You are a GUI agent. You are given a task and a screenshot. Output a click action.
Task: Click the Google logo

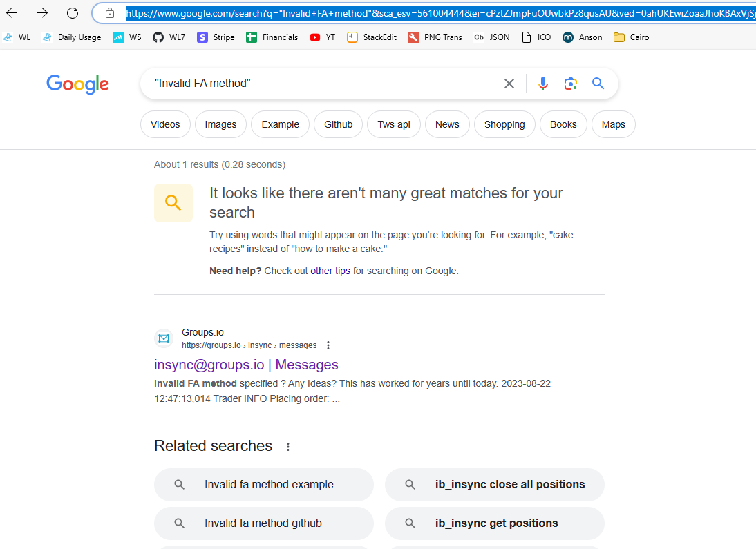pos(77,84)
